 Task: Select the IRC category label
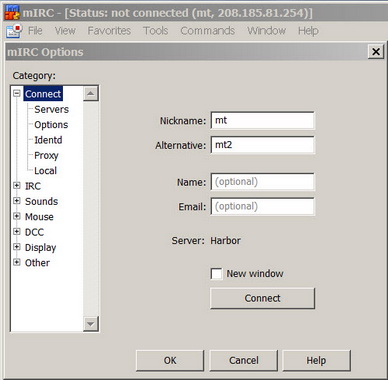point(33,186)
